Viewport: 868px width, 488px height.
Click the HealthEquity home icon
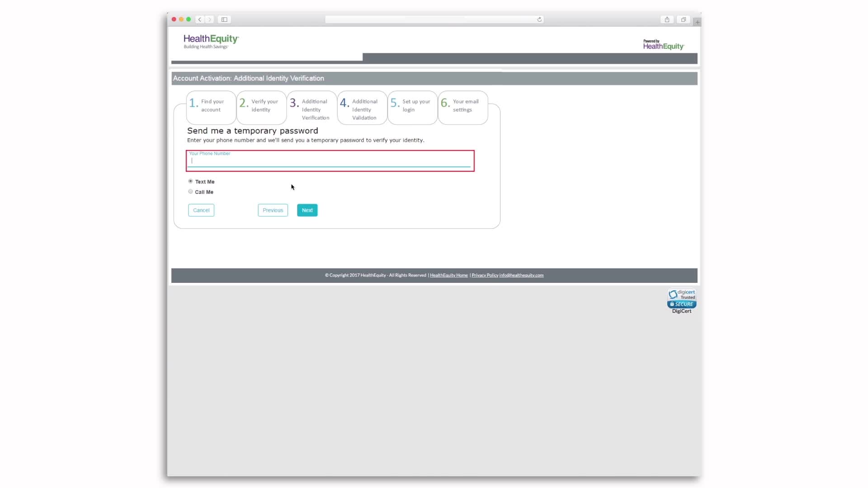pos(211,41)
